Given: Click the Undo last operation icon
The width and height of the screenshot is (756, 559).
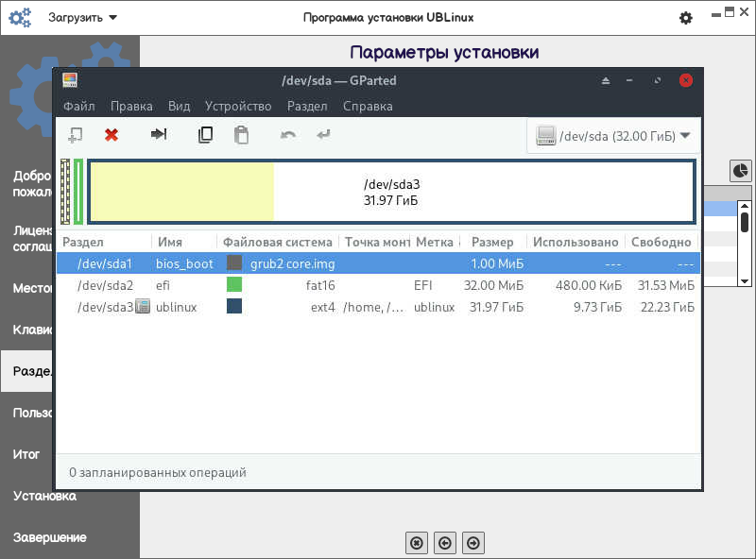Looking at the screenshot, I should click(x=288, y=135).
